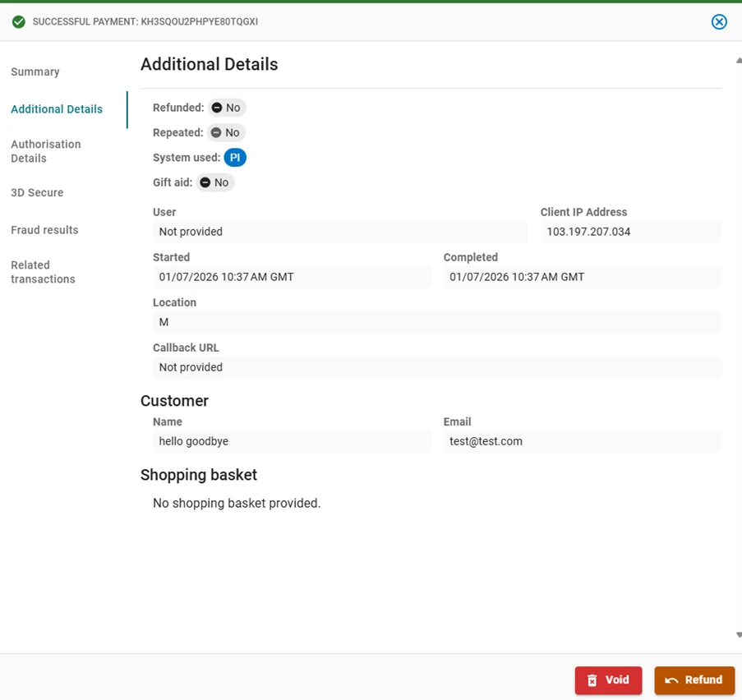
Task: Click the Shopping basket heading
Action: pos(199,475)
